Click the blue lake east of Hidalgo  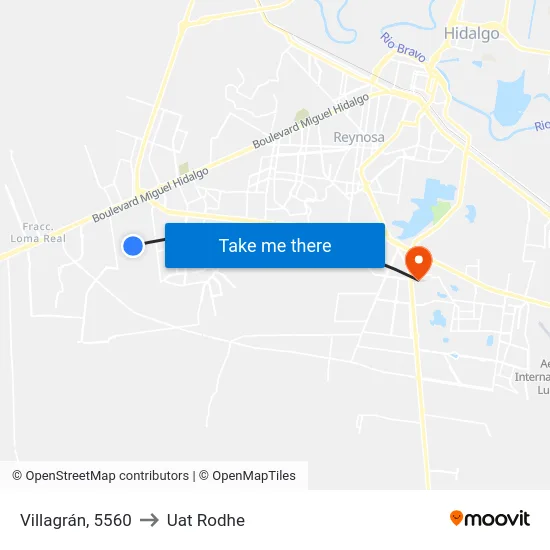[511, 99]
